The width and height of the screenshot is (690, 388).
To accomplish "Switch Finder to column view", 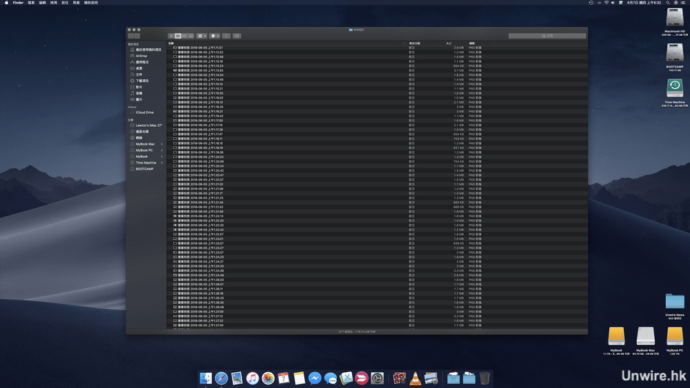I will pos(184,36).
